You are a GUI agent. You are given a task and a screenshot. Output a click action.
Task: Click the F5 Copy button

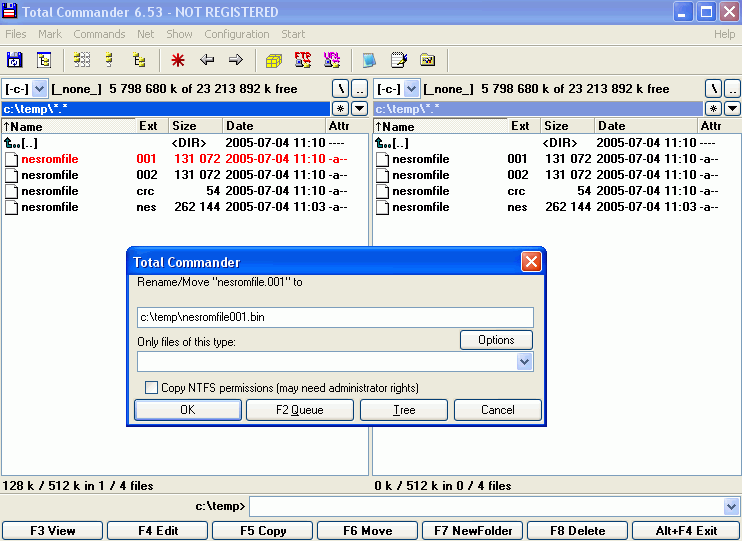[x=263, y=531]
